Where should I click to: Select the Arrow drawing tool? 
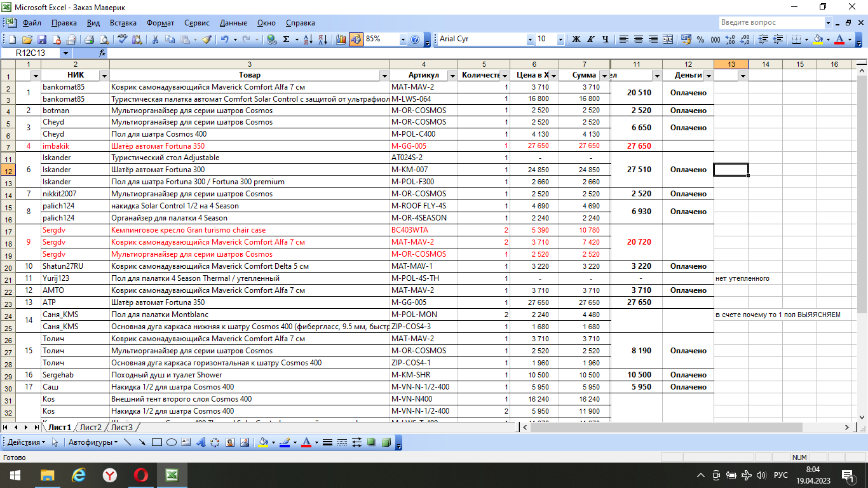[x=142, y=442]
